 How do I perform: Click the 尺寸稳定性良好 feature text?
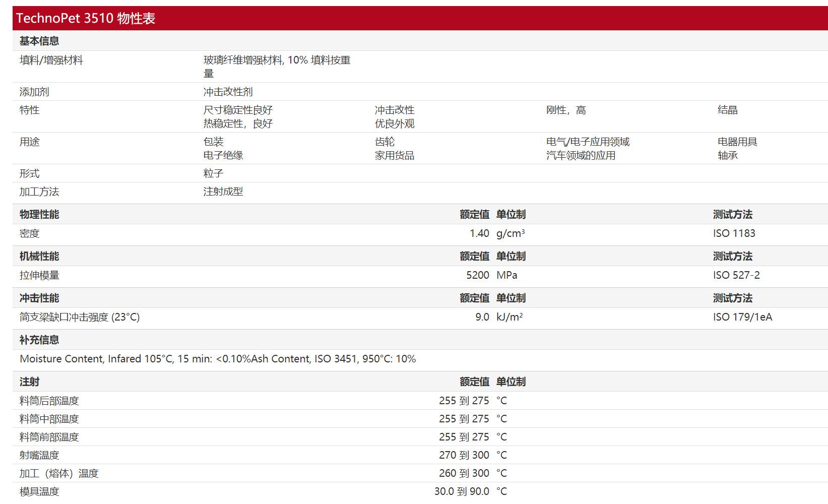[x=238, y=110]
